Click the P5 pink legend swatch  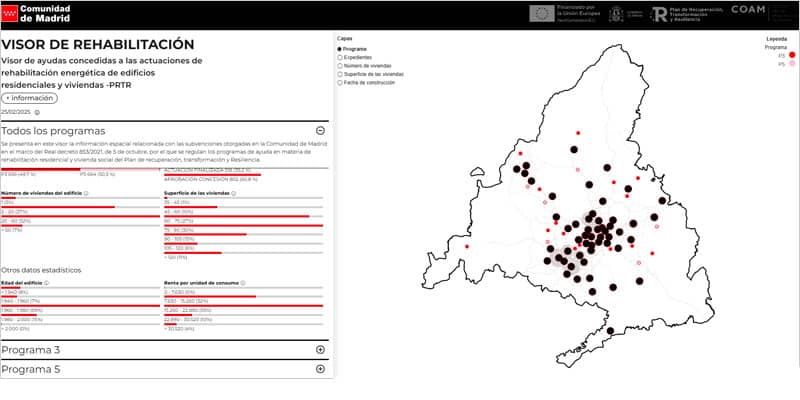click(x=792, y=64)
